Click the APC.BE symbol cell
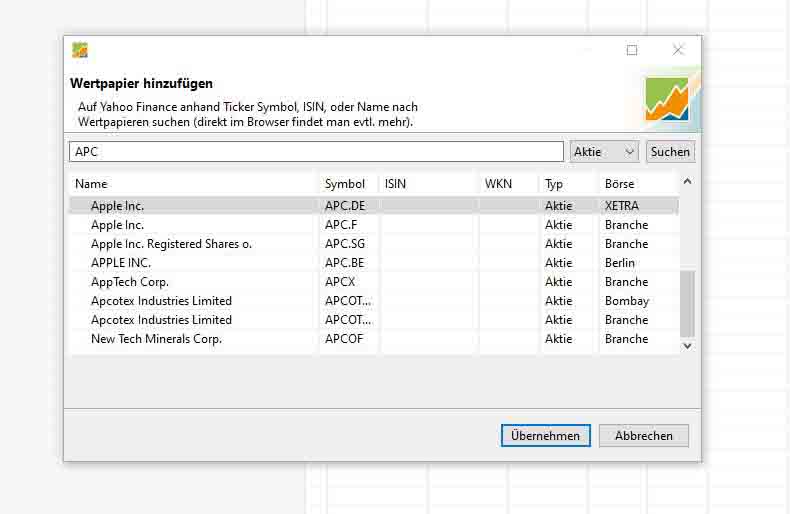The width and height of the screenshot is (790, 514). click(x=345, y=263)
